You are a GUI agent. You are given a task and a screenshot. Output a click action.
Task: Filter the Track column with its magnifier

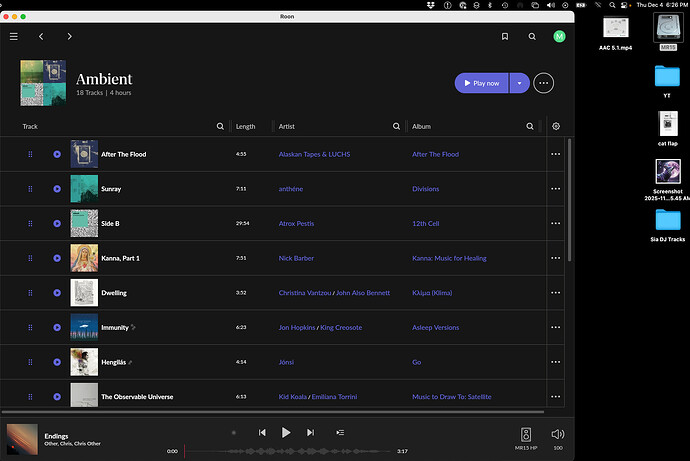click(x=220, y=127)
